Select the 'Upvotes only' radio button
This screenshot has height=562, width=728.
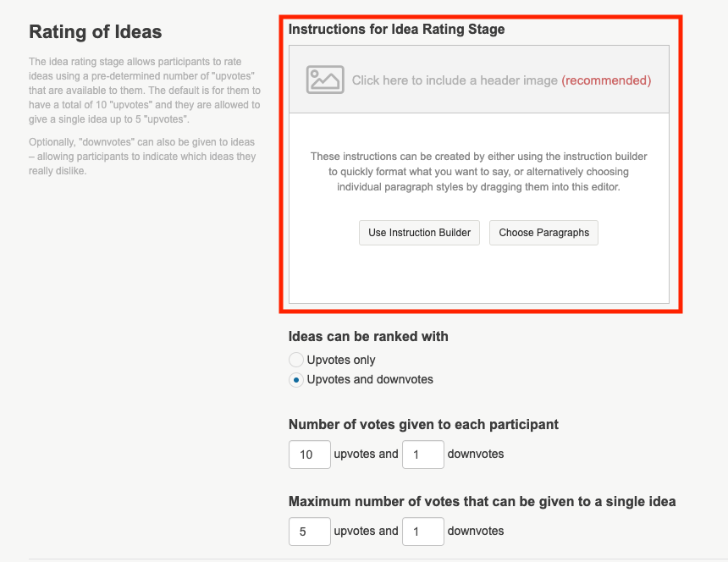click(x=296, y=360)
